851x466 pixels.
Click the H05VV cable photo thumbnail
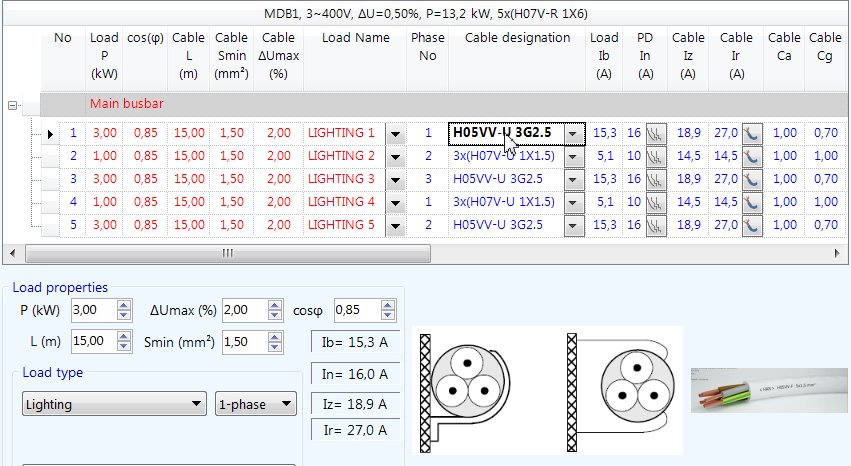pos(769,391)
